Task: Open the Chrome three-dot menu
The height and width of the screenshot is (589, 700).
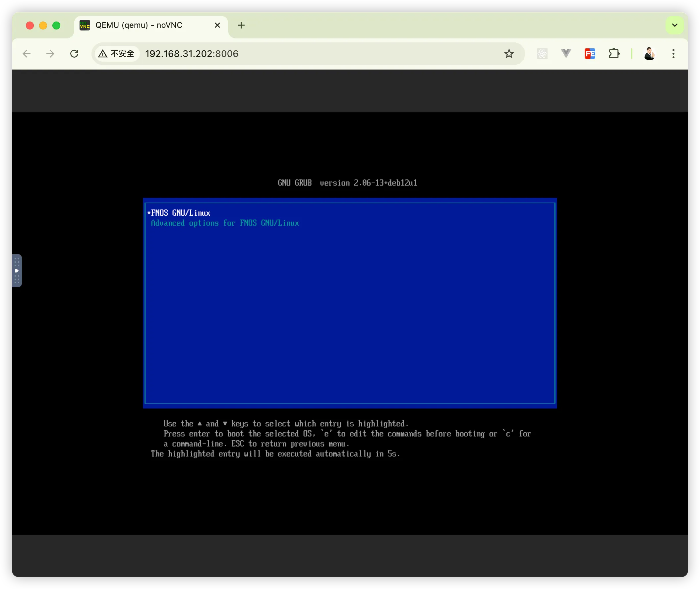Action: click(673, 54)
